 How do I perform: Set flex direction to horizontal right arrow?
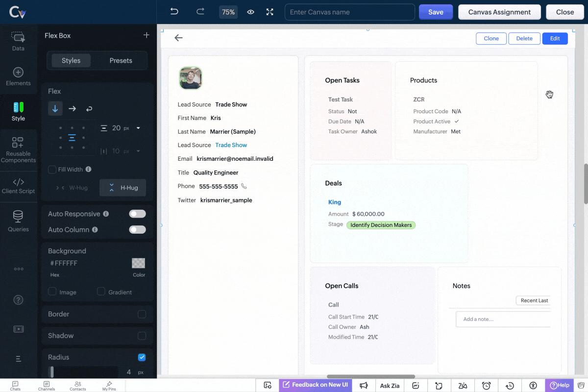(x=72, y=108)
